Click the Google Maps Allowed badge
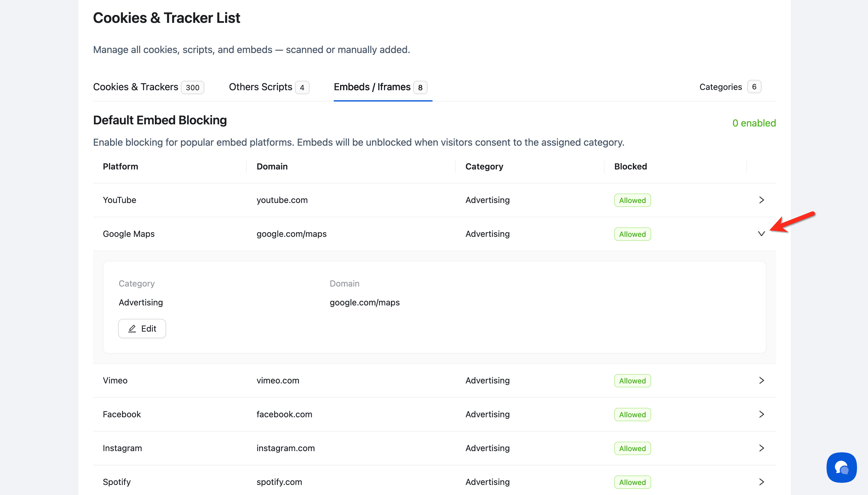This screenshot has width=868, height=495. pyautogui.click(x=632, y=234)
